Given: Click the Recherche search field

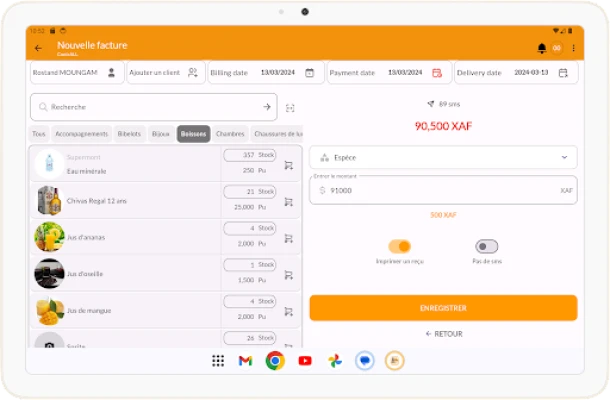Looking at the screenshot, I should tap(150, 107).
